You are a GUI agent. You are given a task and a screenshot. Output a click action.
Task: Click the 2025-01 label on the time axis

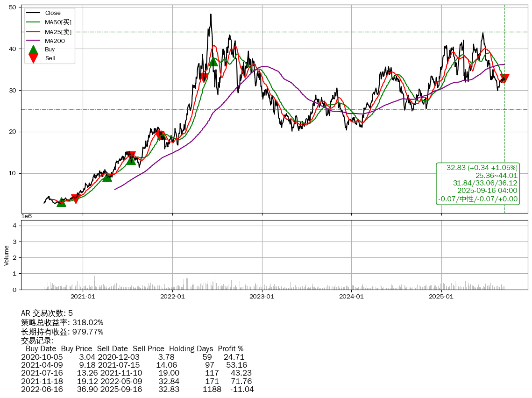coord(441,296)
